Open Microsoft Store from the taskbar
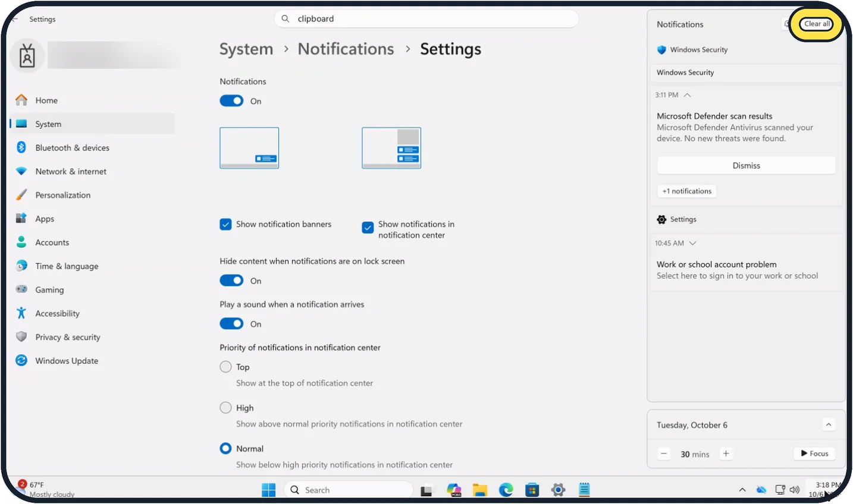 coord(532,490)
